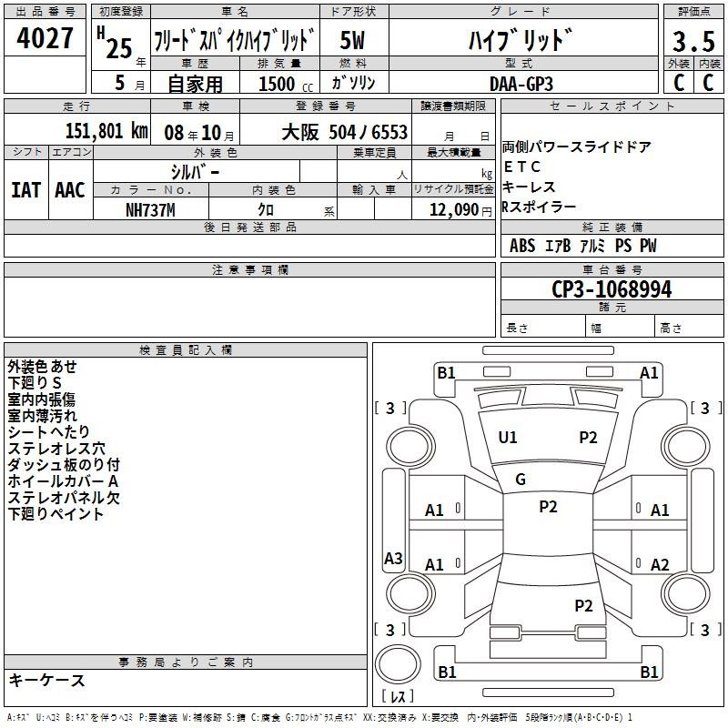The image size is (728, 728).
Task: Click the A2 mark on the rear door
Action: point(660,565)
